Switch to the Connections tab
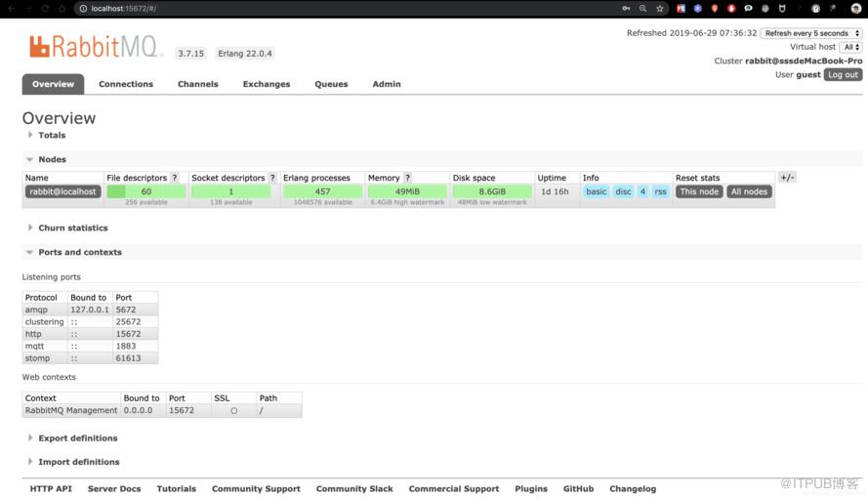 126,84
